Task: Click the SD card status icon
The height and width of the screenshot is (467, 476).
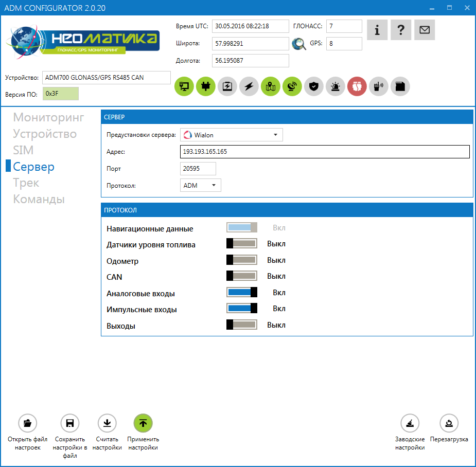Action: [x=400, y=86]
